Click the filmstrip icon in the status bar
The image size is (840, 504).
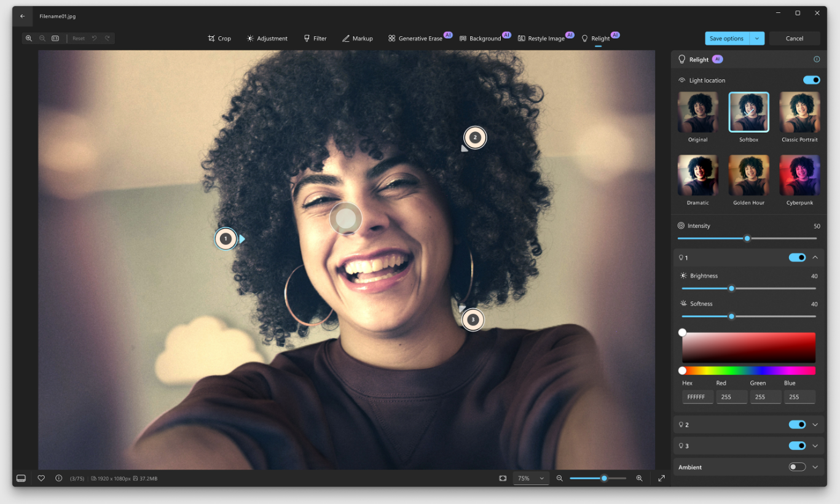tap(21, 478)
